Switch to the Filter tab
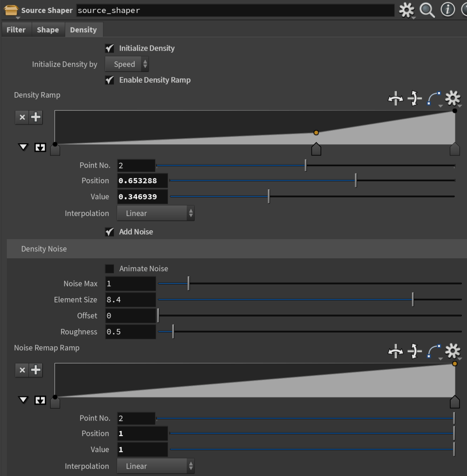This screenshot has width=467, height=476. [x=16, y=30]
